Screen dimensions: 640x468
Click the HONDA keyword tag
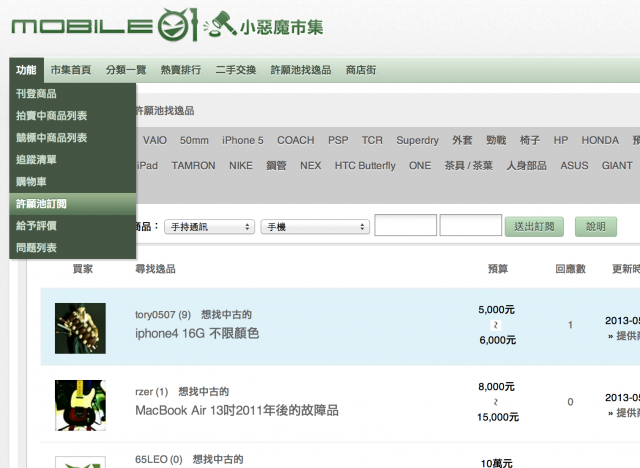600,140
